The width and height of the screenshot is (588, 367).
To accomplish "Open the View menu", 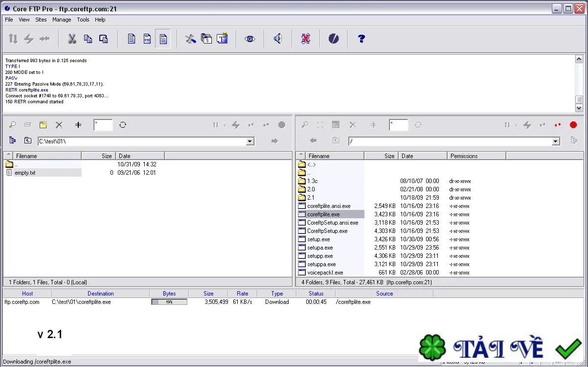I will (x=24, y=20).
